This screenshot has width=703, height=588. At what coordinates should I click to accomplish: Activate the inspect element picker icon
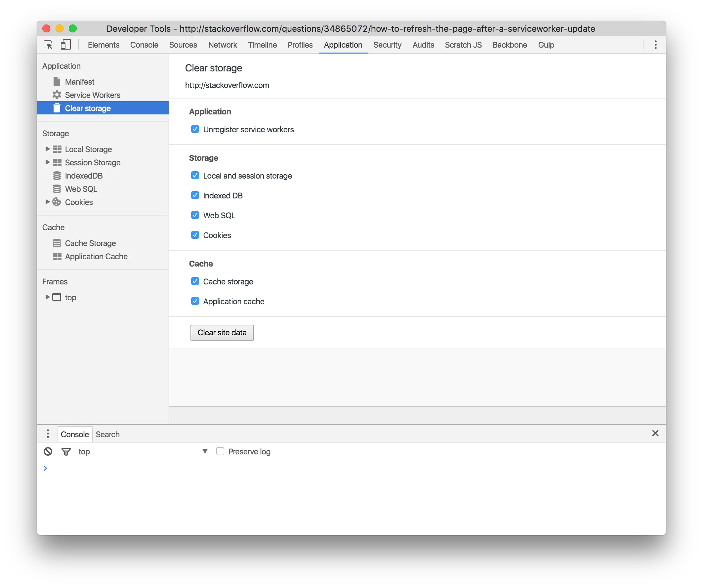coord(48,45)
